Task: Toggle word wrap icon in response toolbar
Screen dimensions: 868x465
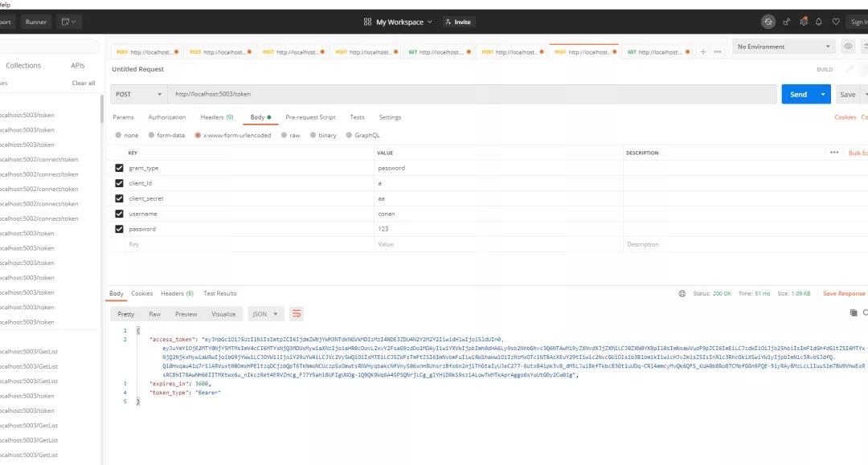Action: point(297,314)
